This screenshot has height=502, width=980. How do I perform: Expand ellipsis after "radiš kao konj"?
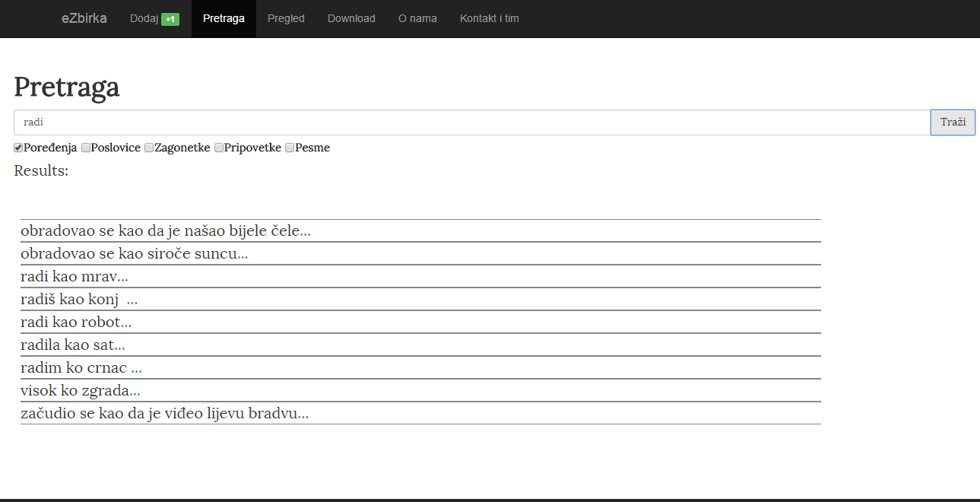(x=132, y=300)
